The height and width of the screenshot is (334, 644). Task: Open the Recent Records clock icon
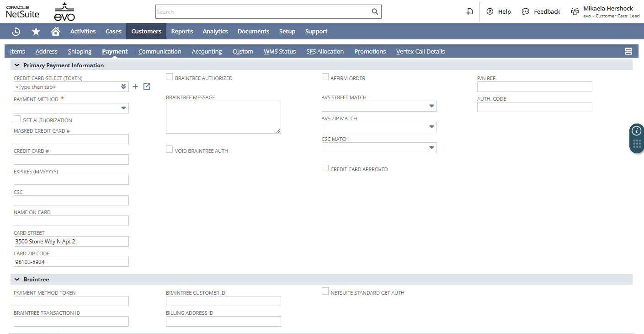[16, 32]
